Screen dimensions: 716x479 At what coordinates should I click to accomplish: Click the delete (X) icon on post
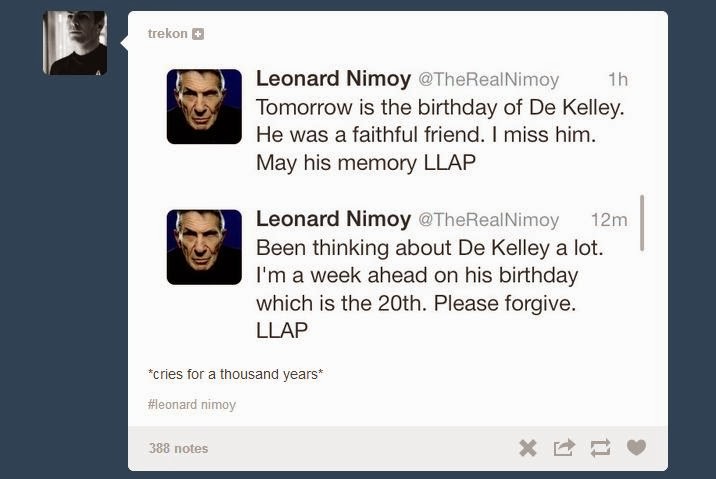tap(528, 448)
